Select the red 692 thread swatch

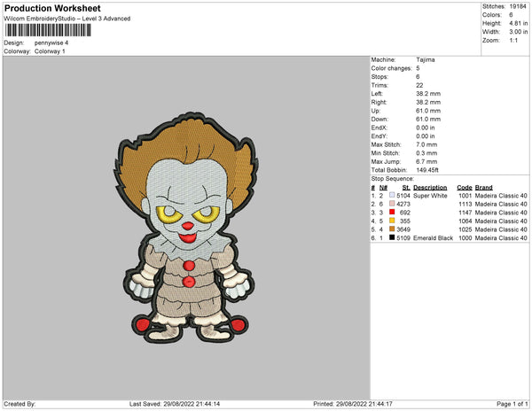392,212
